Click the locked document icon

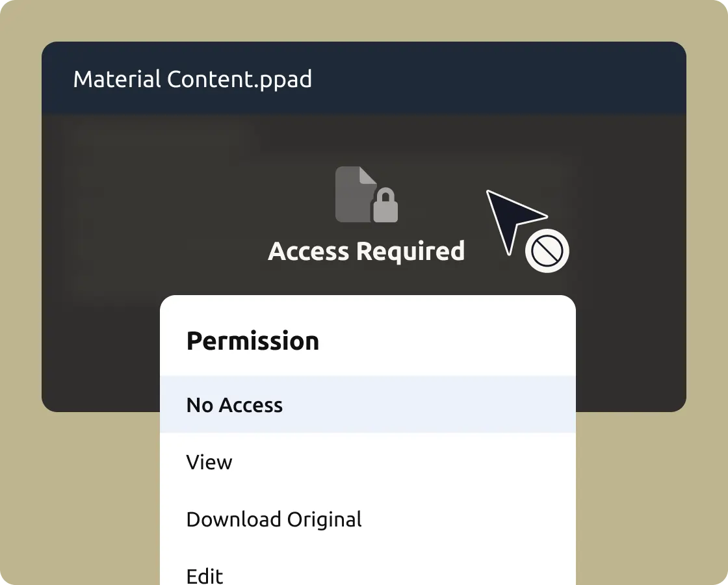(x=356, y=194)
